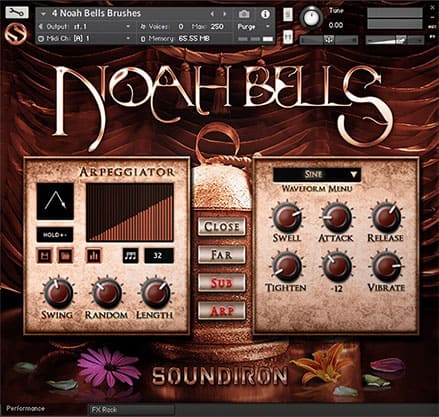Open the HOLD arpeggiator mode menu
The height and width of the screenshot is (417, 439).
coord(55,235)
